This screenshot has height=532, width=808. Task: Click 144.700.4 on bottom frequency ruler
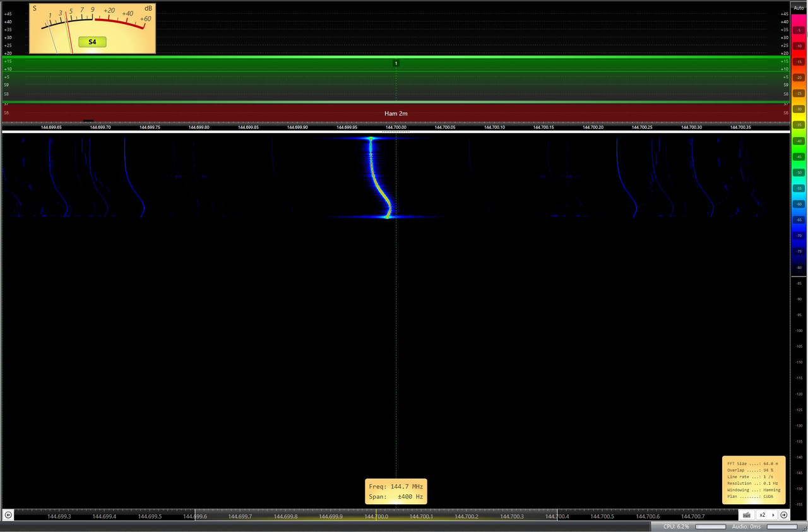[557, 516]
